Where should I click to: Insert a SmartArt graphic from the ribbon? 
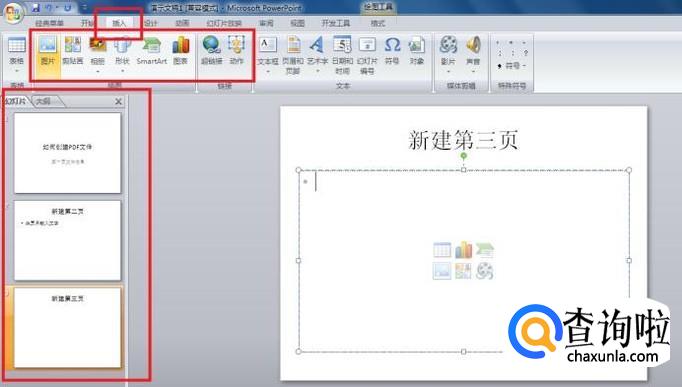click(x=151, y=51)
